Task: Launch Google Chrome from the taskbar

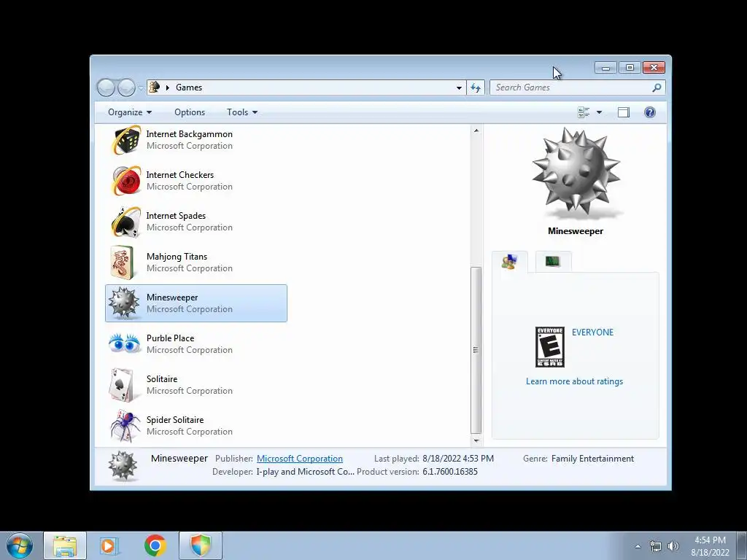Action: (x=155, y=545)
